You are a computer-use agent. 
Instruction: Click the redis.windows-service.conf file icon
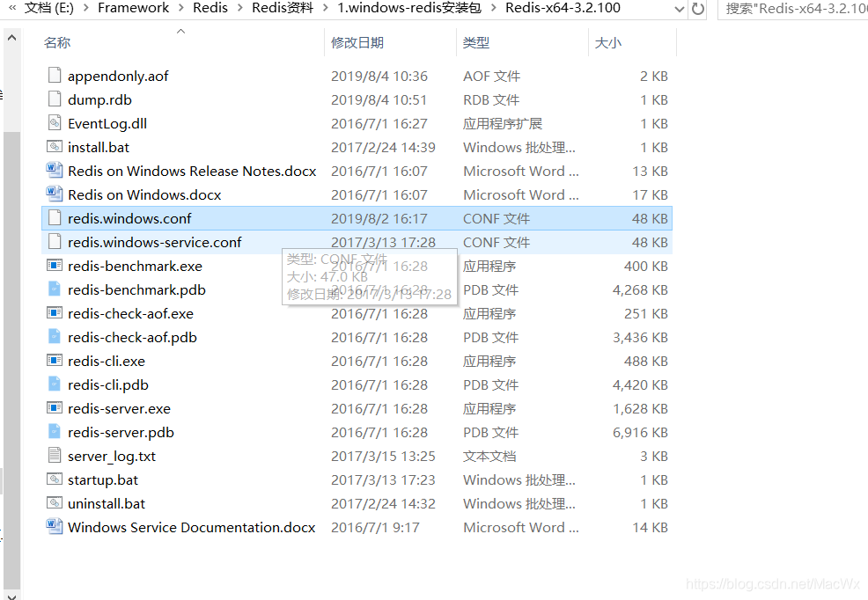pos(55,242)
